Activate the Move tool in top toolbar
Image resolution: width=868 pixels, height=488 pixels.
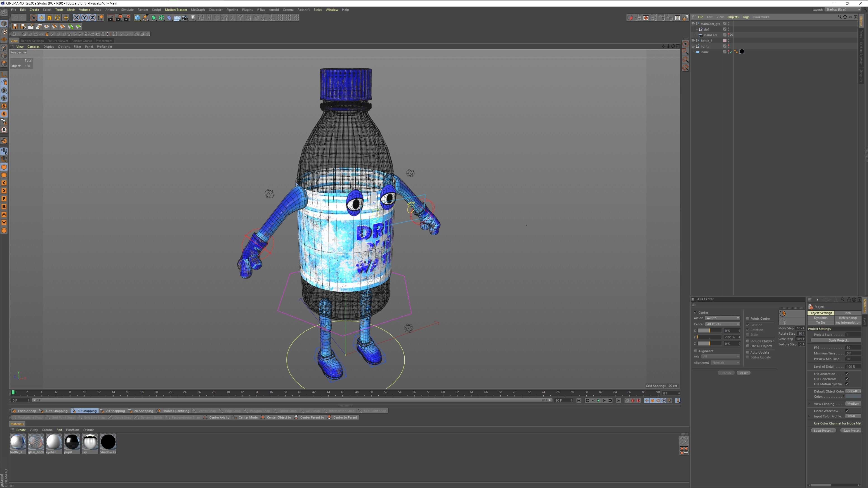pos(41,18)
